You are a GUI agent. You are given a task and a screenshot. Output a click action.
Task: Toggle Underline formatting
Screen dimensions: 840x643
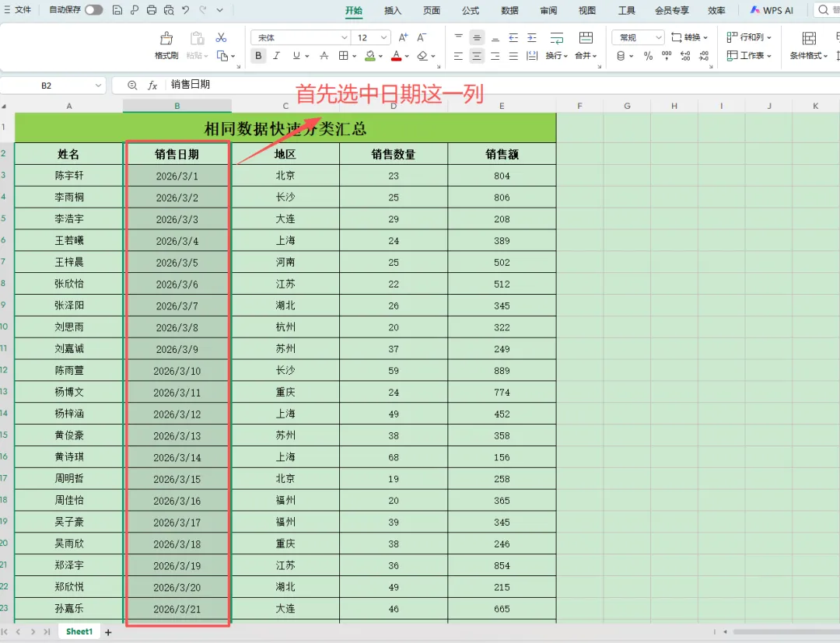(296, 56)
